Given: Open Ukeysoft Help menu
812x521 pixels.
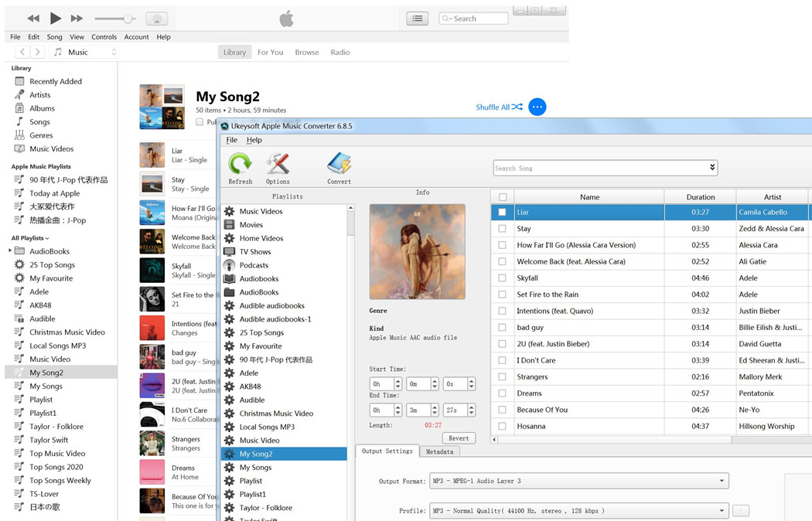Looking at the screenshot, I should tap(254, 140).
